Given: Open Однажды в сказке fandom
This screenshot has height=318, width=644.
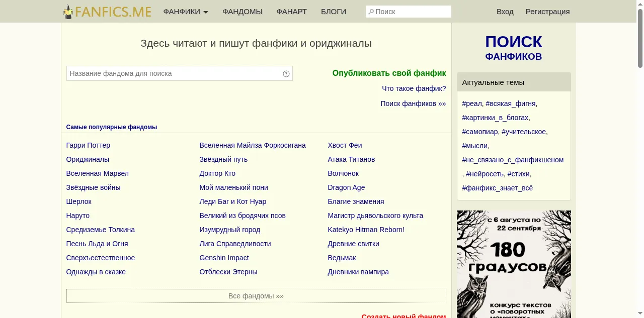Looking at the screenshot, I should tap(96, 272).
